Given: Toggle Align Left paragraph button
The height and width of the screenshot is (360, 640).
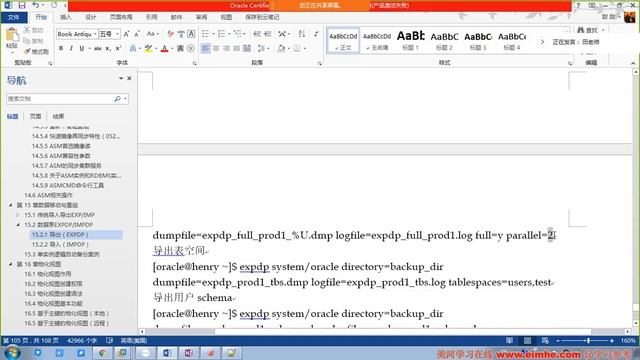Looking at the screenshot, I should tap(205, 48).
